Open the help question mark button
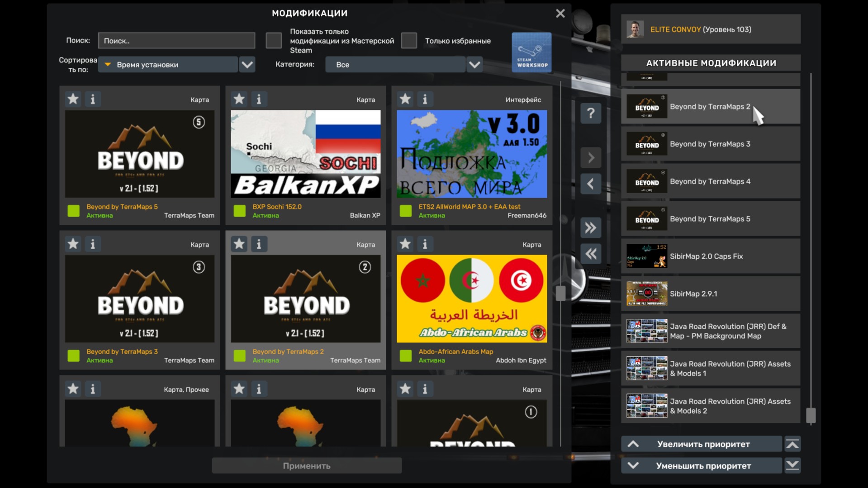Screen dimensions: 868x488 click(x=591, y=113)
